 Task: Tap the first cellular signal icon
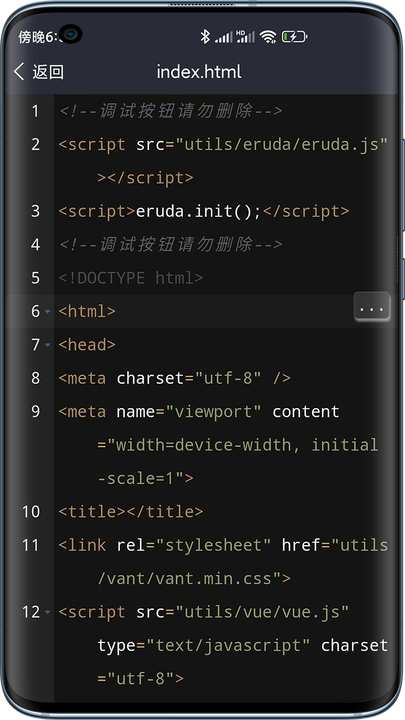point(224,37)
